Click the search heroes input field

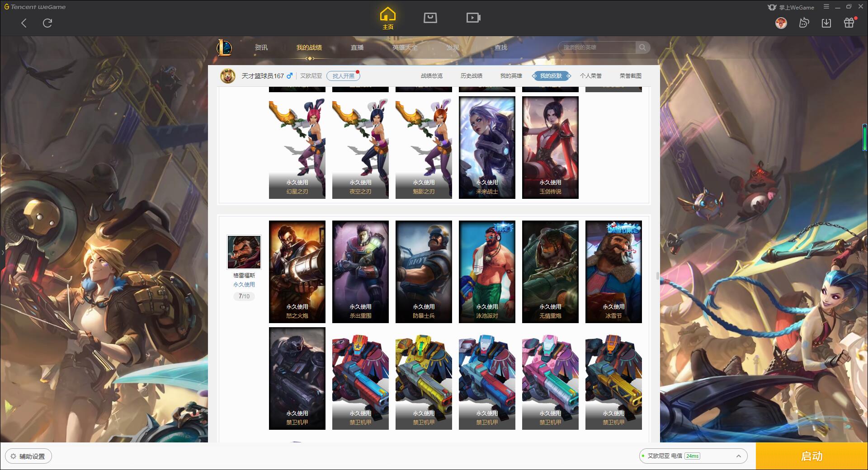pyautogui.click(x=597, y=47)
